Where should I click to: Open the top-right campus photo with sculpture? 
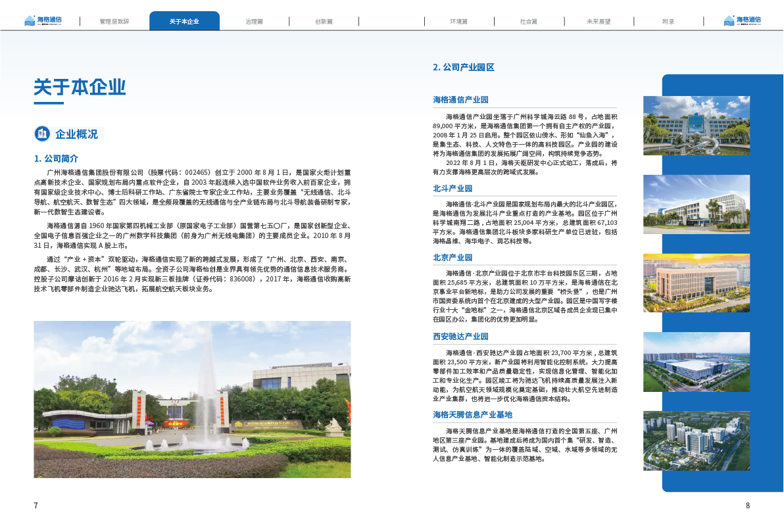(x=695, y=127)
